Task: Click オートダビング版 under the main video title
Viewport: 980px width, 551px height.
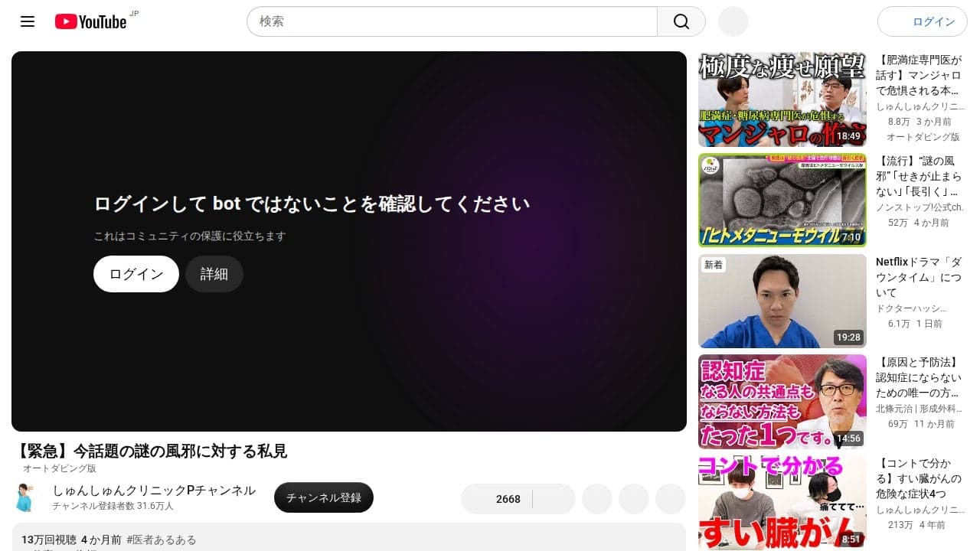Action: coord(60,468)
